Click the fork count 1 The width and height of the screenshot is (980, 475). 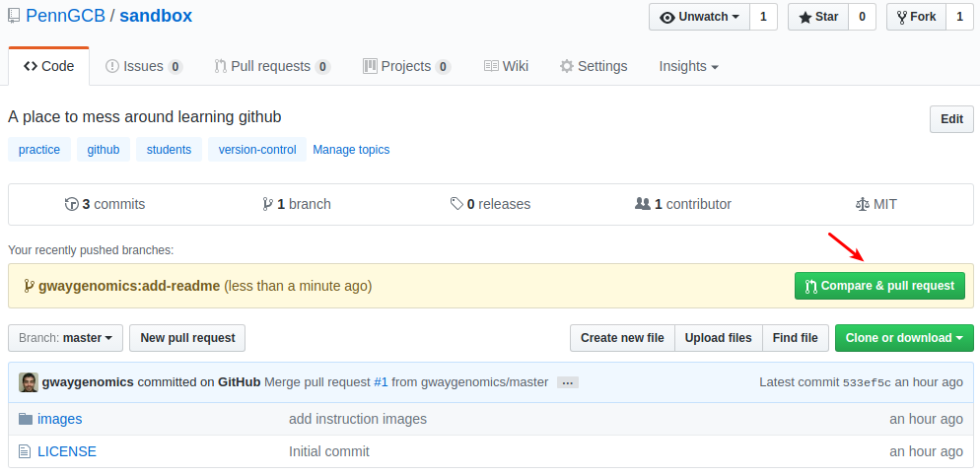tap(959, 17)
